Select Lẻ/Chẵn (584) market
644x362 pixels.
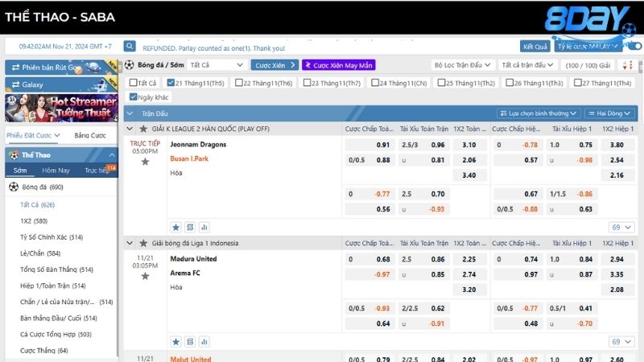coord(40,253)
